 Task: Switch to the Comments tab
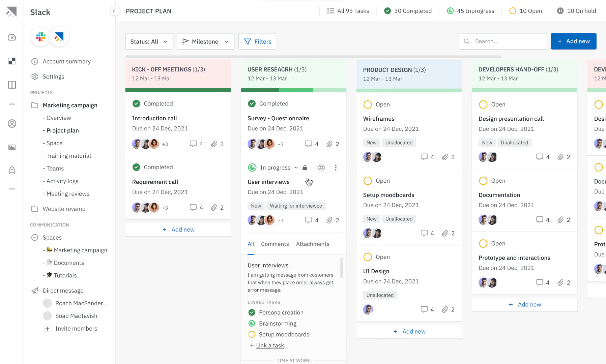click(x=275, y=244)
